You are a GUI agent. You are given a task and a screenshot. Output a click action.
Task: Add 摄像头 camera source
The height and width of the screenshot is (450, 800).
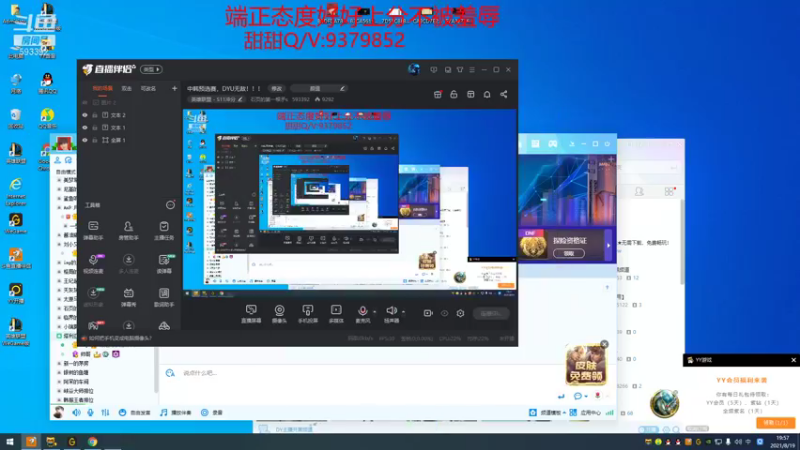pos(280,314)
